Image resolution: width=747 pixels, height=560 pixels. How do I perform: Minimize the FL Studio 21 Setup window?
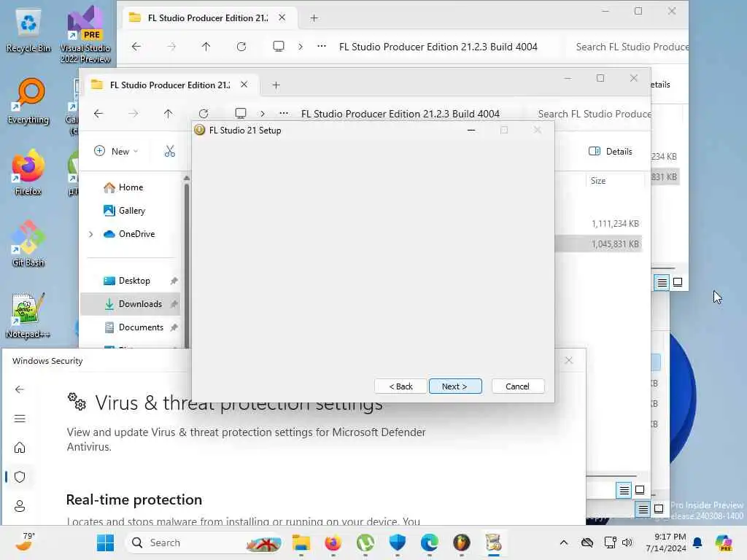tap(471, 130)
